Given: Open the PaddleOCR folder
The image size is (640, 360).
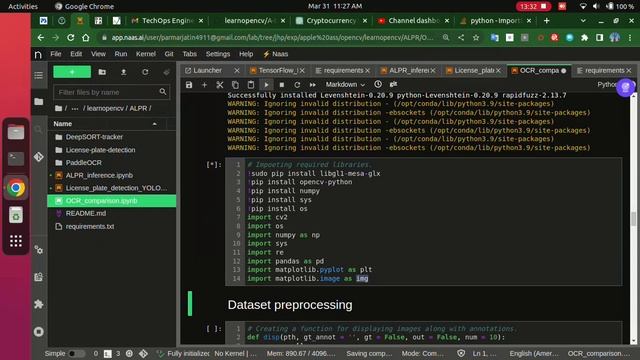Looking at the screenshot, I should click(x=111, y=162).
